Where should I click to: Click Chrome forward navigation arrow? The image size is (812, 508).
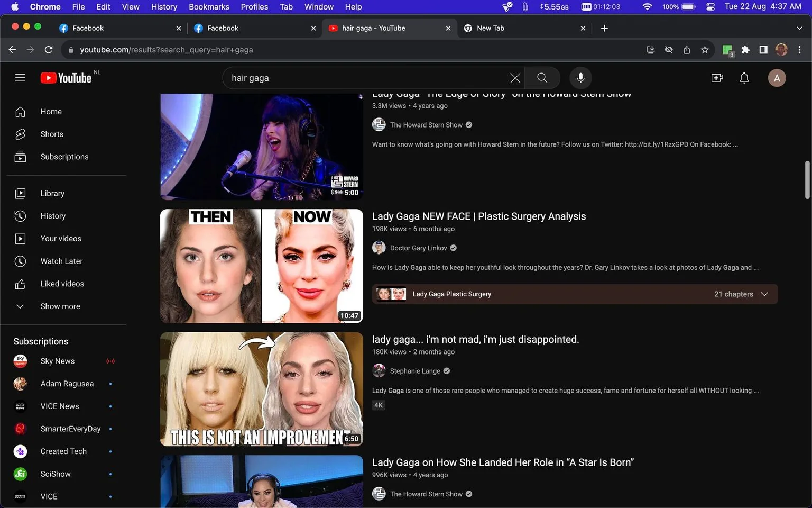(x=31, y=50)
